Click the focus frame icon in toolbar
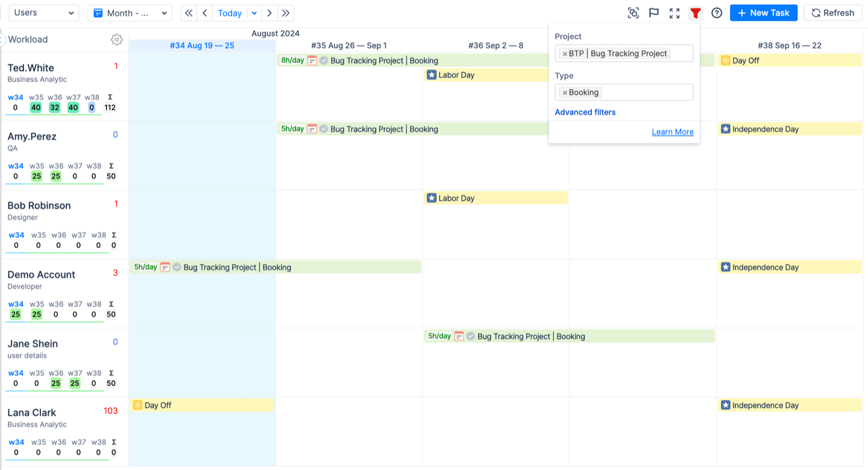Image resolution: width=868 pixels, height=470 pixels. click(x=633, y=13)
